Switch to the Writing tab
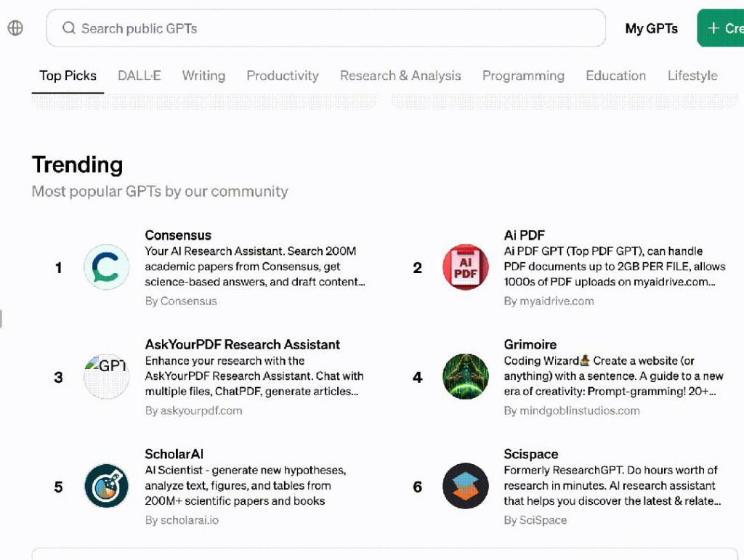This screenshot has height=560, width=744. click(x=203, y=76)
